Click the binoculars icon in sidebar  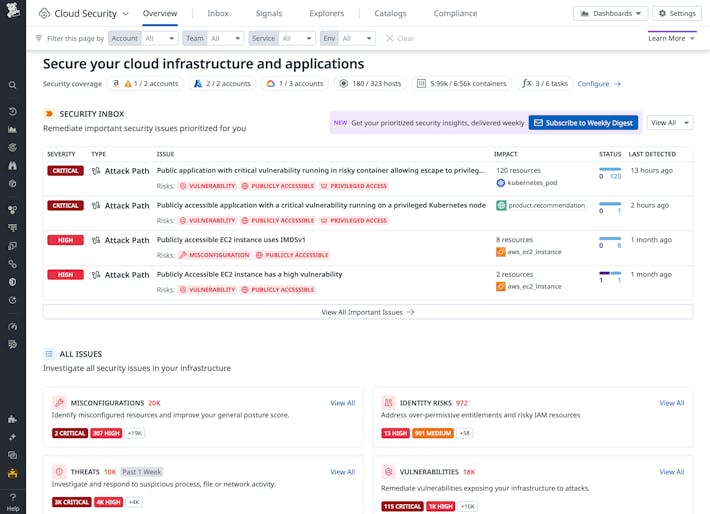[x=12, y=165]
